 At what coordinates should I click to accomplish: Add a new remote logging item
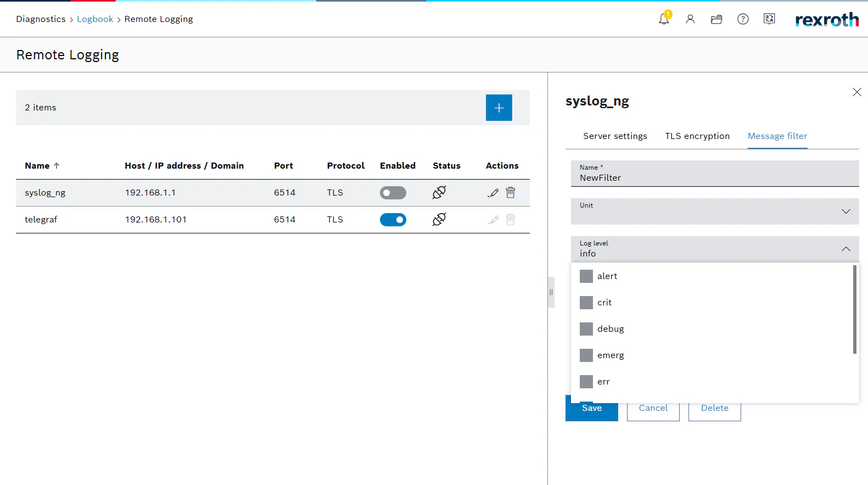tap(499, 108)
